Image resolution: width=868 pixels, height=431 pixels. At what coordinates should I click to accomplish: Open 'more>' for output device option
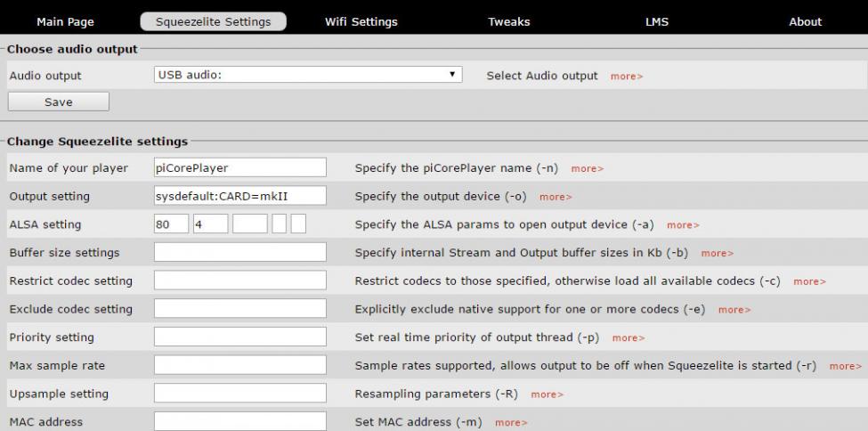point(556,197)
